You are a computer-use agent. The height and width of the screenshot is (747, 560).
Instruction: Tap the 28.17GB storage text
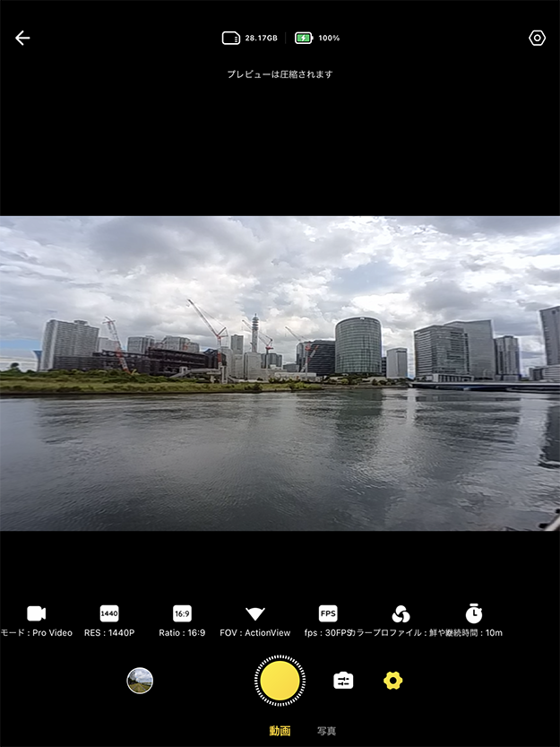(261, 38)
